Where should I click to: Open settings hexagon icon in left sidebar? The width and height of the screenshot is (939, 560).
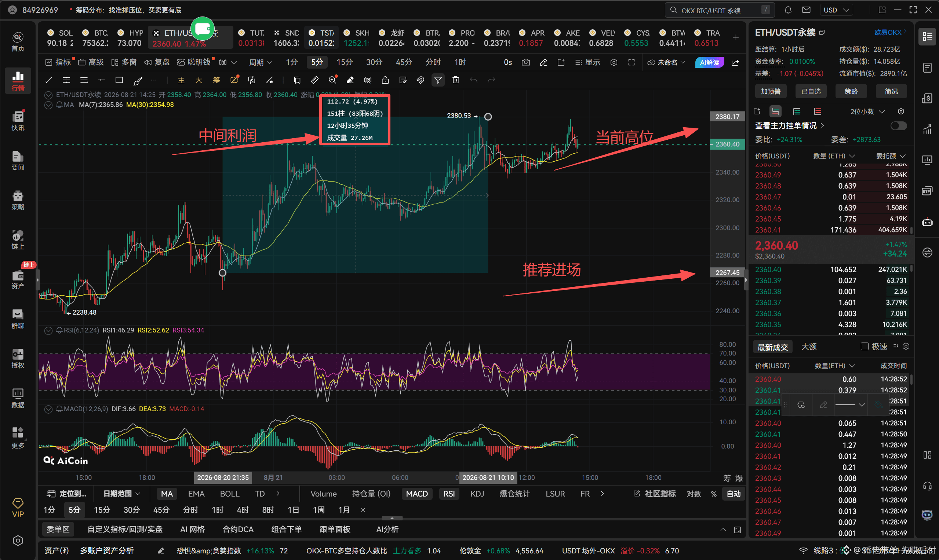click(x=18, y=540)
